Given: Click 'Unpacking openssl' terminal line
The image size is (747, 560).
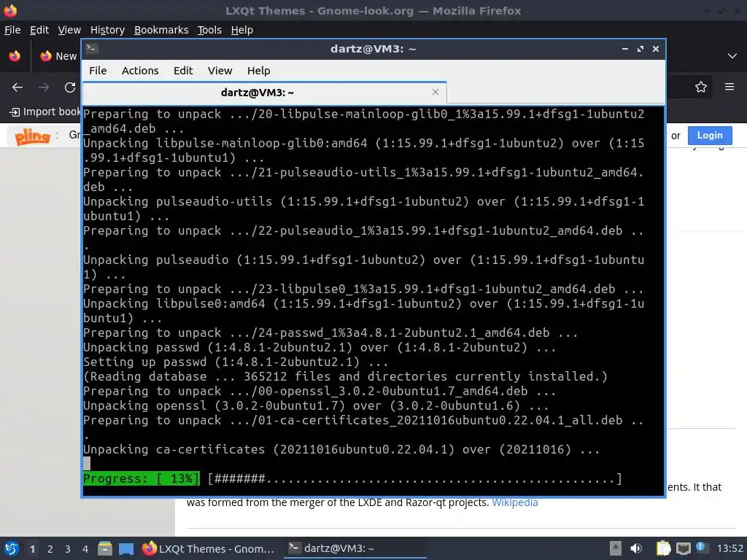Looking at the screenshot, I should pyautogui.click(x=316, y=405).
